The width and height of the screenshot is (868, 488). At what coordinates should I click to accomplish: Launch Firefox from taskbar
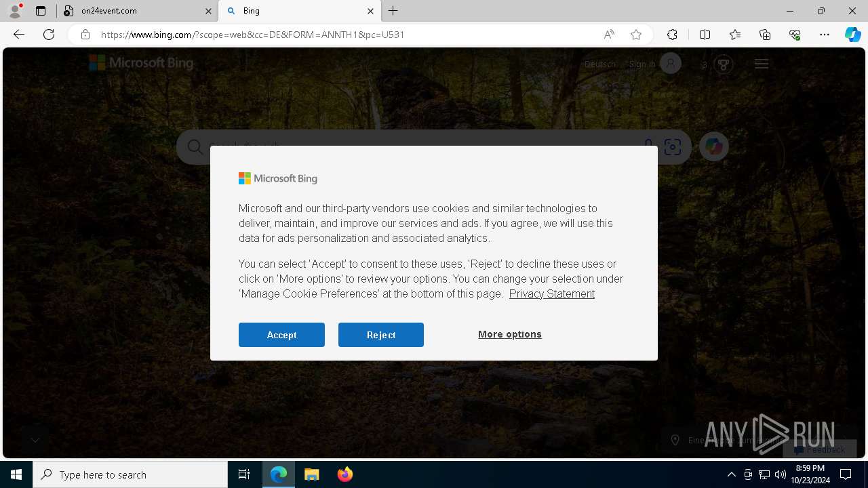click(344, 474)
